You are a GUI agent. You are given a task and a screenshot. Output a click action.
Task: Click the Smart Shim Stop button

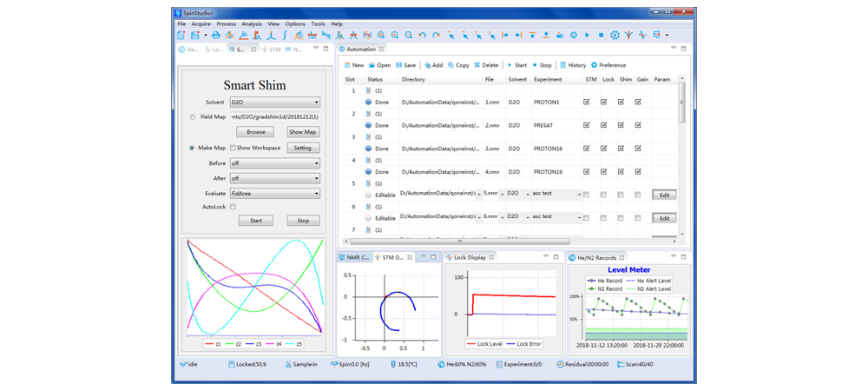click(x=303, y=221)
